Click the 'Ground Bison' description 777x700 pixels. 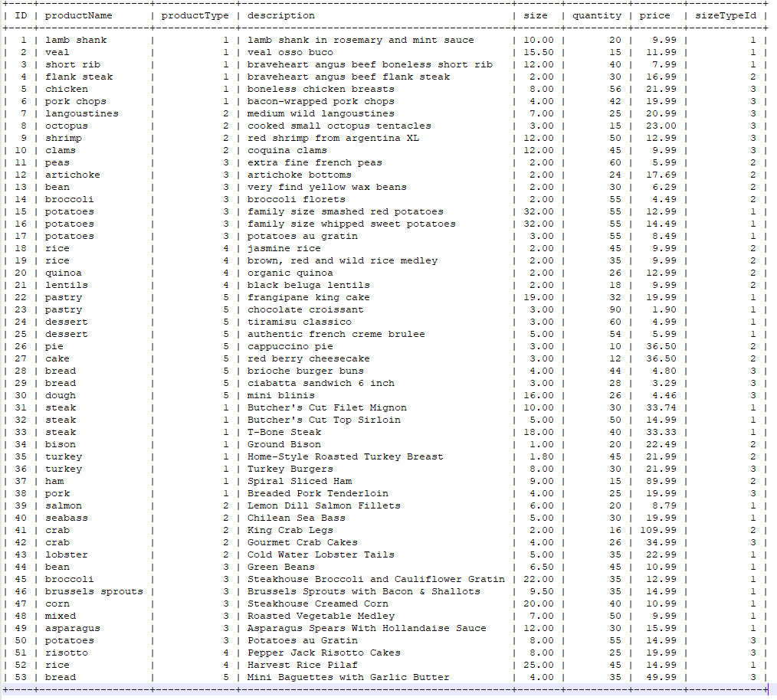click(284, 445)
